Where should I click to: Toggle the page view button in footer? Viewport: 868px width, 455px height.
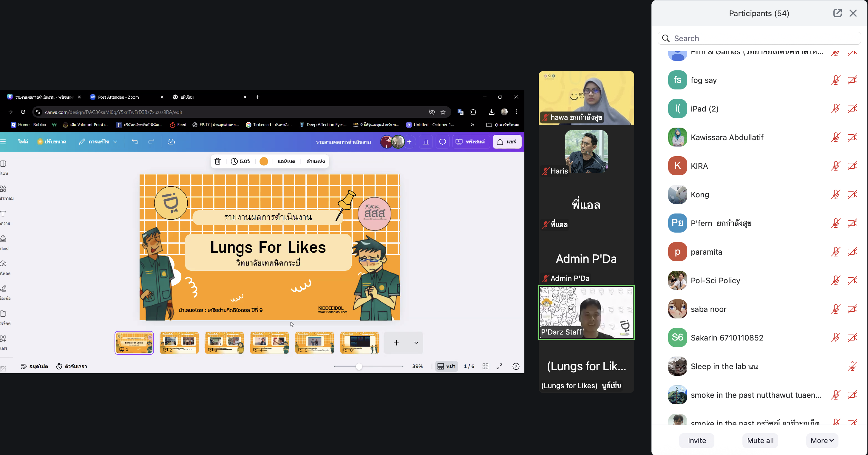446,366
